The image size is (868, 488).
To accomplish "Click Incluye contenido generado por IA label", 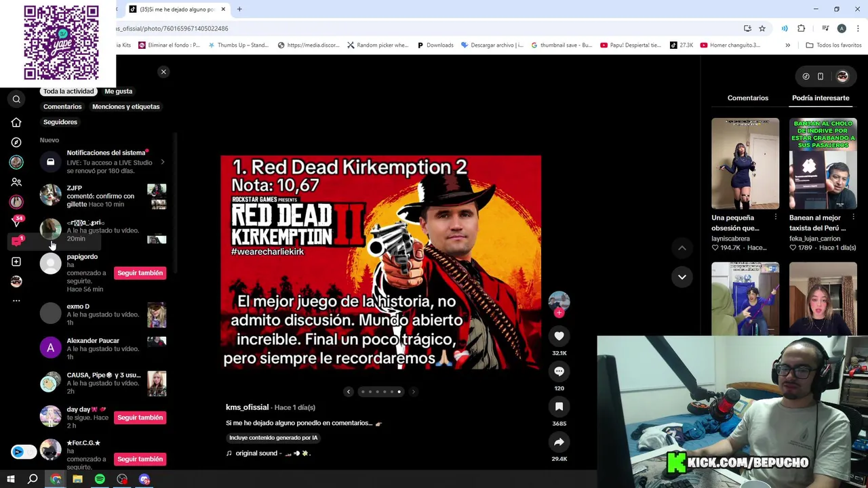I will (273, 438).
